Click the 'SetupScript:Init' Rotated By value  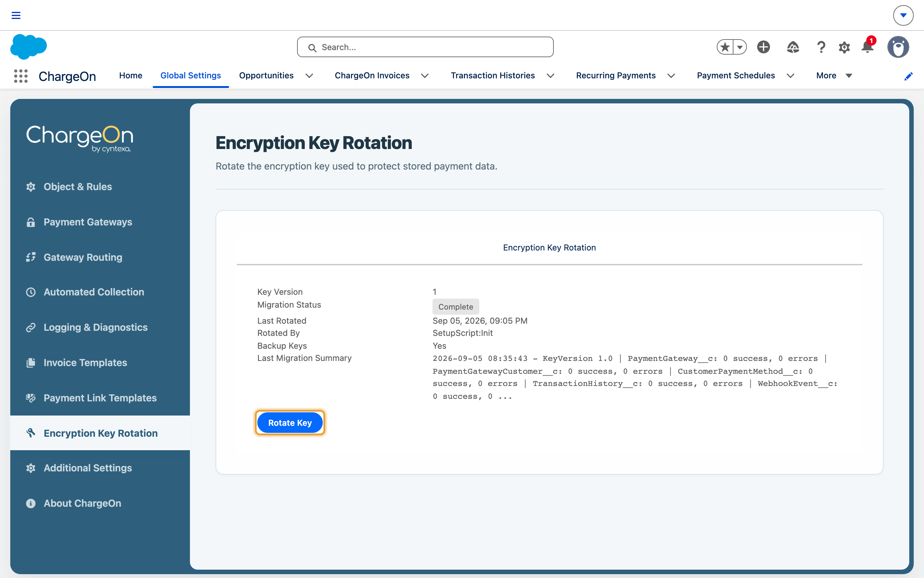tap(462, 333)
